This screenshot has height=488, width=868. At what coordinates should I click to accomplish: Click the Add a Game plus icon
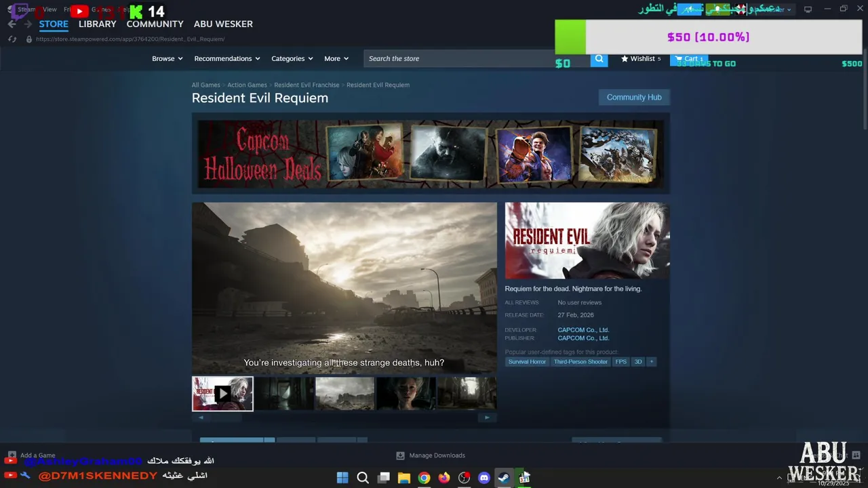12,455
